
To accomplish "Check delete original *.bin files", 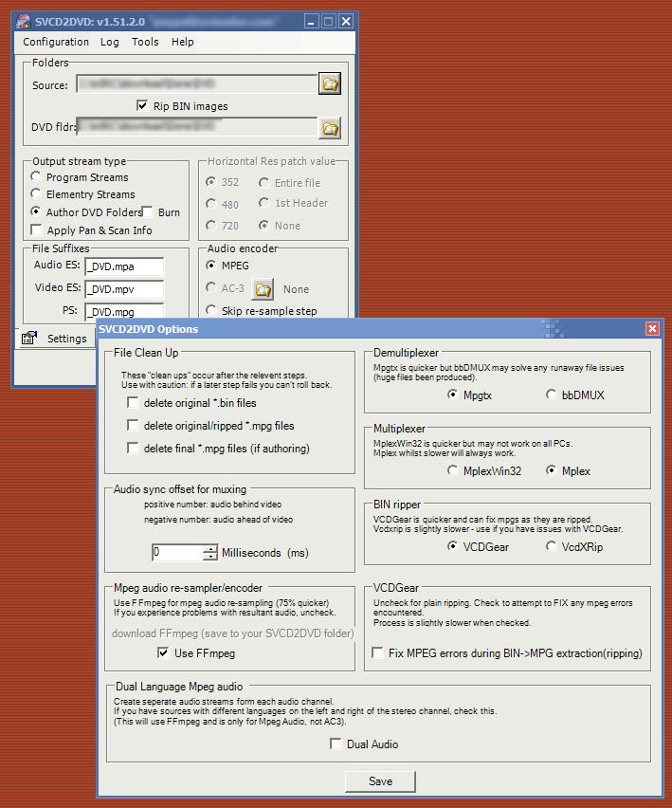I will [x=133, y=402].
